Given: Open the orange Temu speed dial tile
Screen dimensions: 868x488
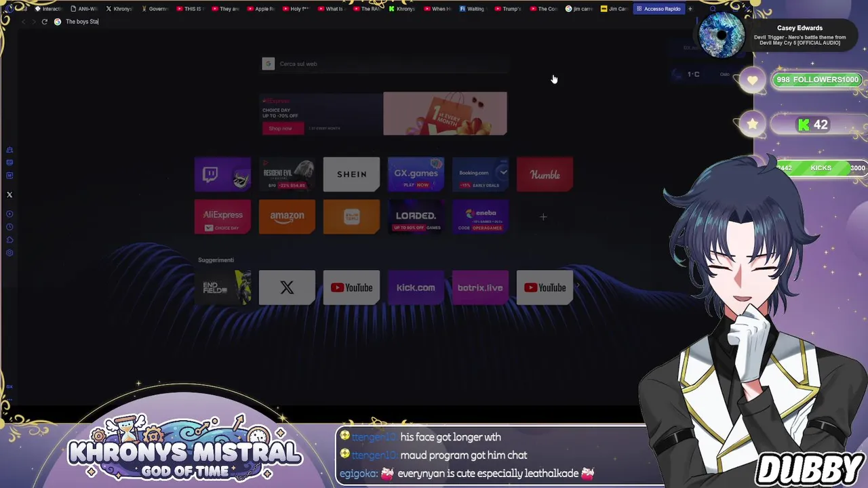Looking at the screenshot, I should click(x=351, y=217).
